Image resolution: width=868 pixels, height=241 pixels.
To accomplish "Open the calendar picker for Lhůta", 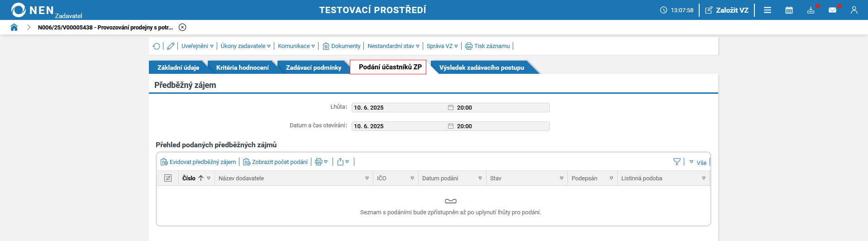I will tap(451, 108).
